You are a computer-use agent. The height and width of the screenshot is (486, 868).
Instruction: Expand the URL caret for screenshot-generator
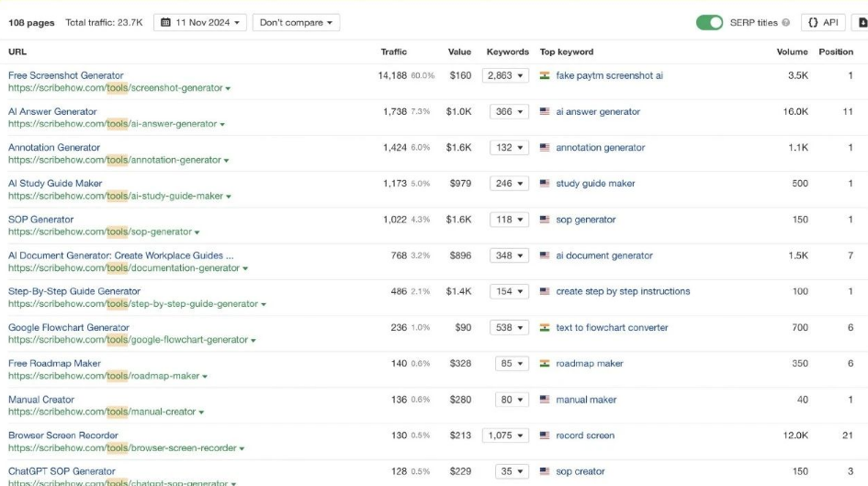(228, 89)
